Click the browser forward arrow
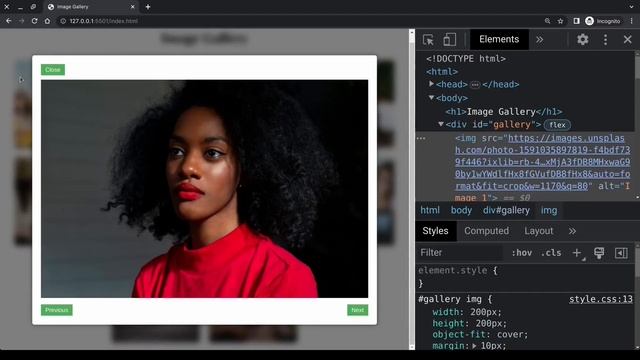The height and width of the screenshot is (360, 640). [x=21, y=21]
